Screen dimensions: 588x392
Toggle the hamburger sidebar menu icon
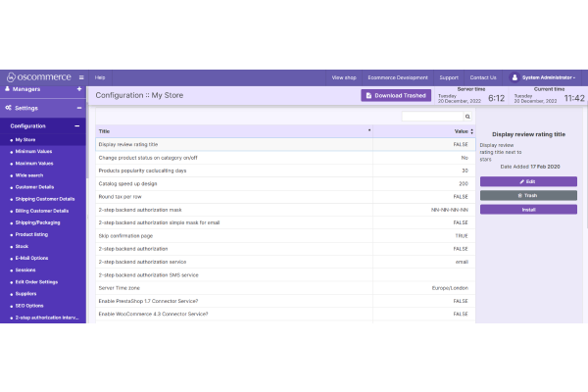click(81, 77)
